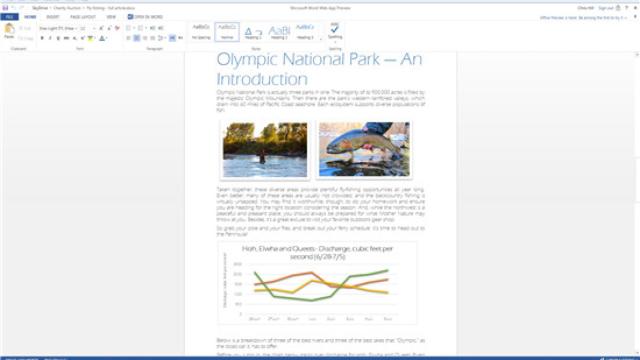Click the Undo arrow in the title bar
This screenshot has height=360, width=640.
point(13,8)
